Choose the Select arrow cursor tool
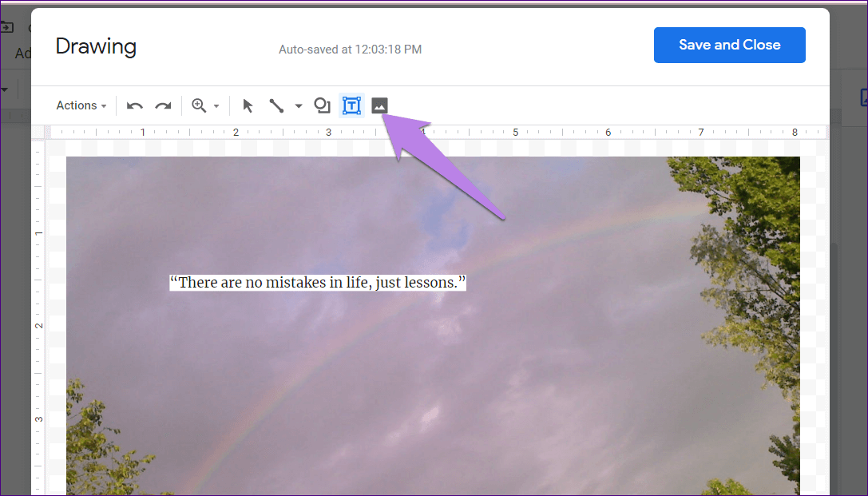This screenshot has height=496, width=868. (248, 105)
